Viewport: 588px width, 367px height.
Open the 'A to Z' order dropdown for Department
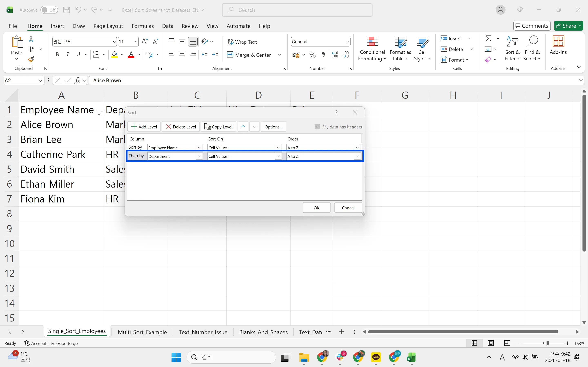tap(357, 156)
